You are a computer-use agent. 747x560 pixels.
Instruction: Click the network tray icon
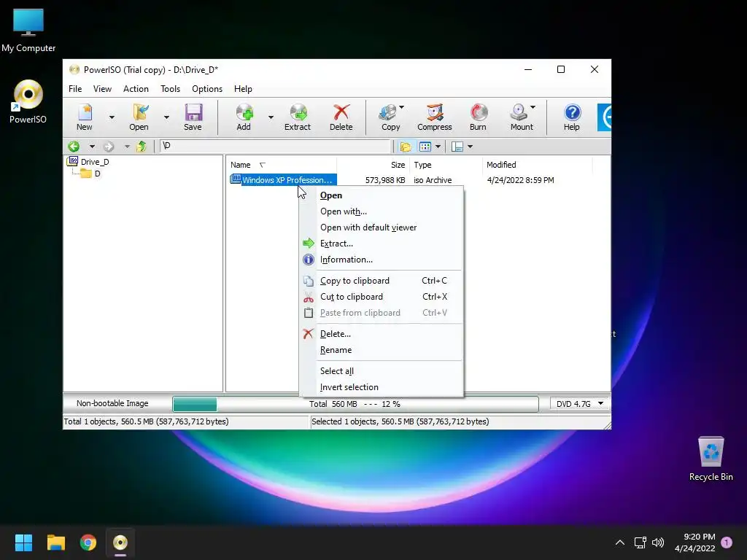click(640, 542)
